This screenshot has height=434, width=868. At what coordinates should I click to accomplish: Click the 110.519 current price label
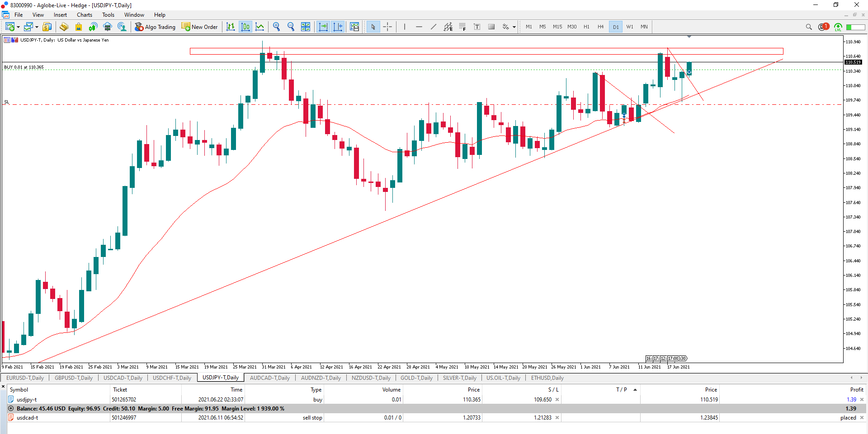[x=853, y=62]
